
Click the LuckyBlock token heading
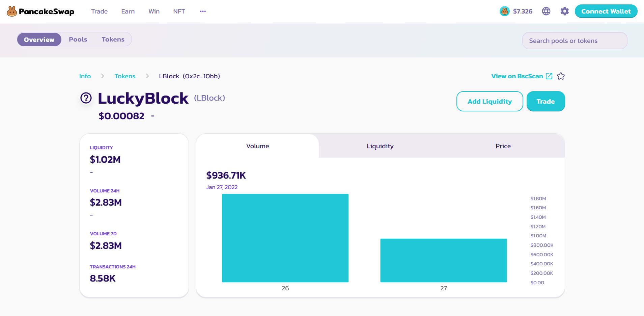[x=143, y=99]
